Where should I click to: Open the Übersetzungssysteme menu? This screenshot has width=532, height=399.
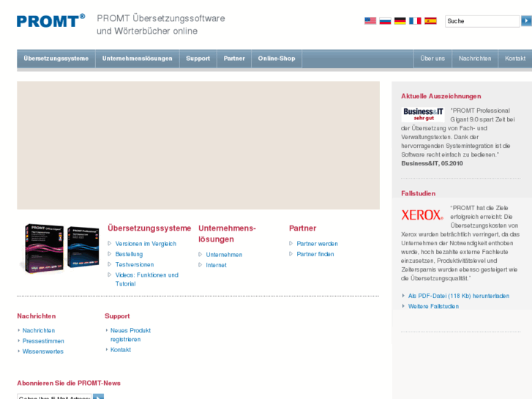click(56, 59)
